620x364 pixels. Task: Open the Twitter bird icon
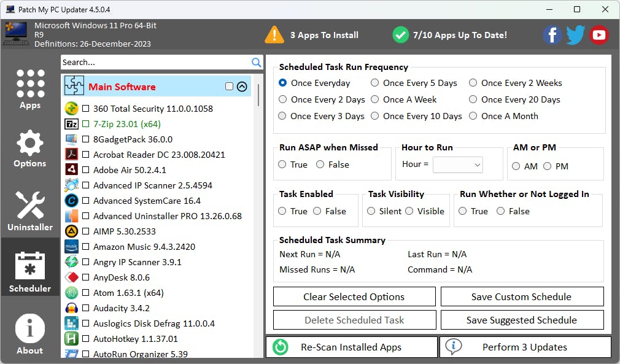(x=575, y=35)
